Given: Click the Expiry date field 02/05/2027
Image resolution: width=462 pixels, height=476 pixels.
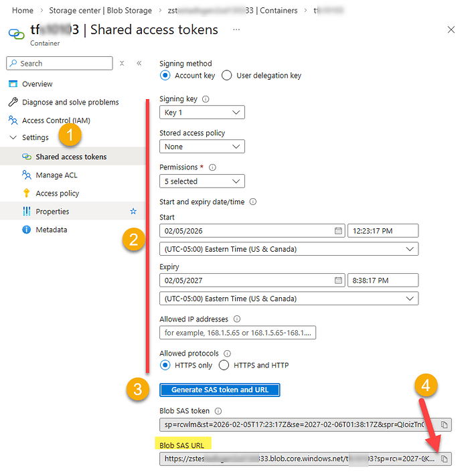Looking at the screenshot, I should click(252, 281).
